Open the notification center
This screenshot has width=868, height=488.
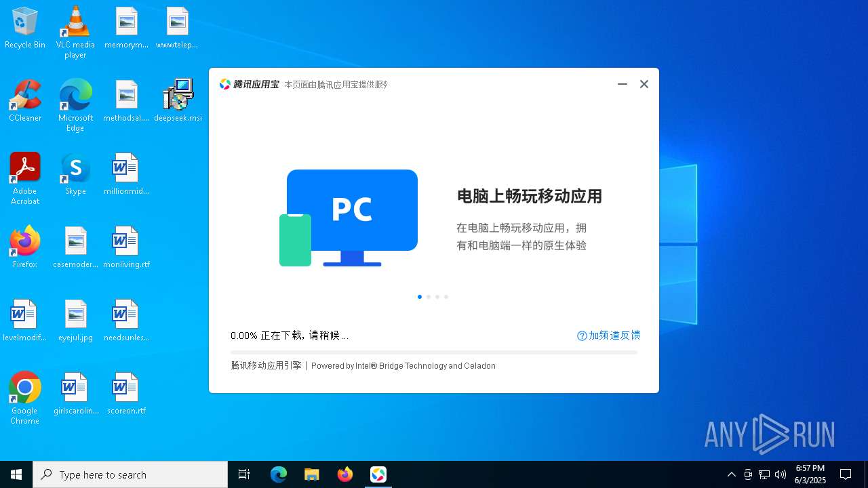[846, 474]
